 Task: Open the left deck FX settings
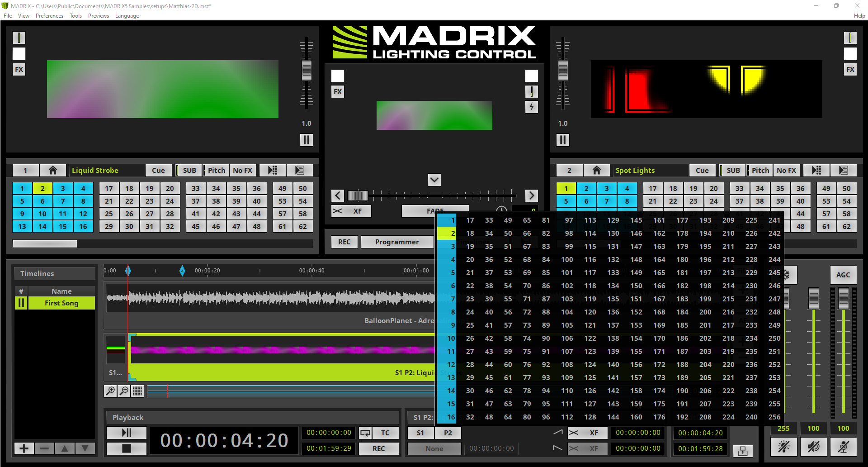pyautogui.click(x=19, y=70)
